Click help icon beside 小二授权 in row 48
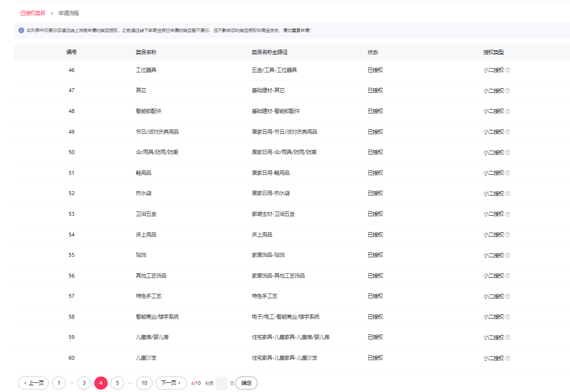The image size is (570, 392). coord(507,111)
